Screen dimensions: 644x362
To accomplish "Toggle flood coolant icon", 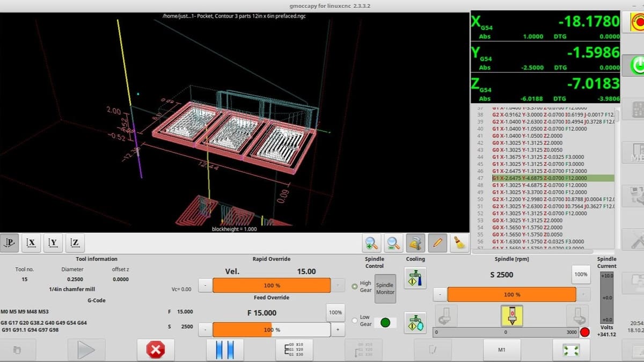I will (415, 278).
